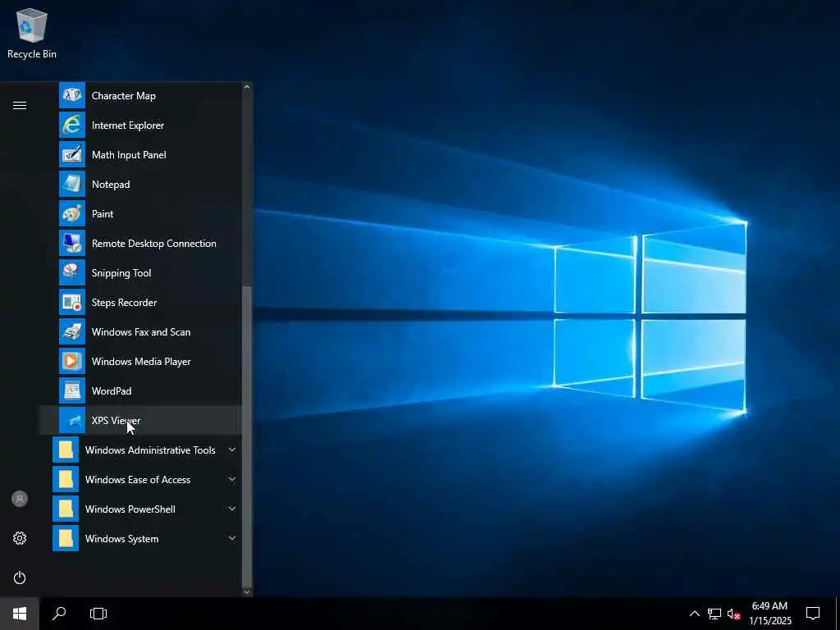This screenshot has height=630, width=840.
Task: Open Snipping Tool scissors icon
Action: click(72, 272)
